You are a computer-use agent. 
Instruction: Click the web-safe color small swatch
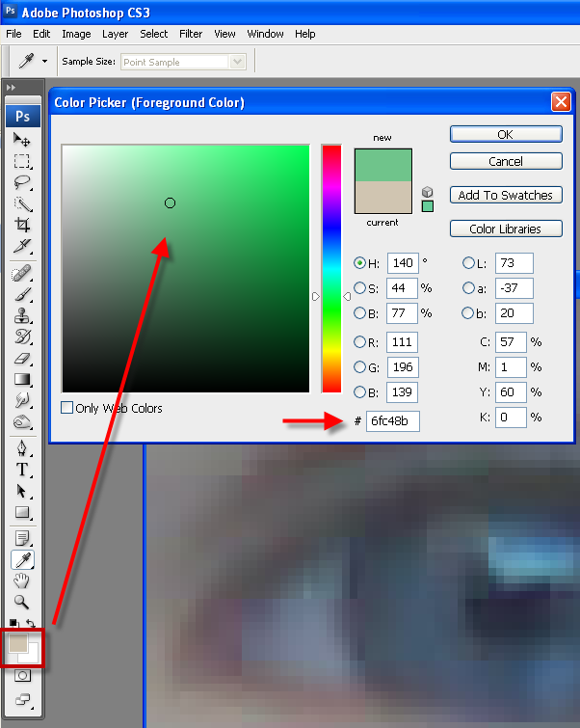coord(428,206)
